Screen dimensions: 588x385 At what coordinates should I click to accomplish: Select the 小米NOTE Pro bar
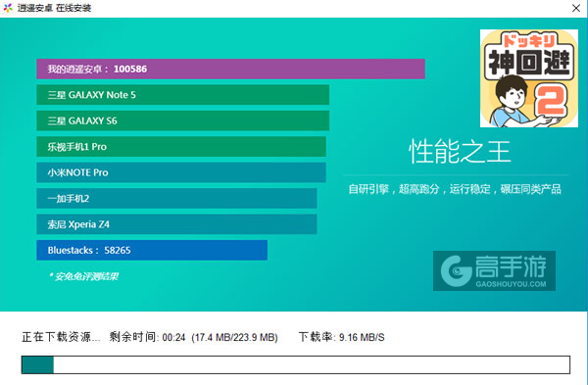tap(181, 172)
